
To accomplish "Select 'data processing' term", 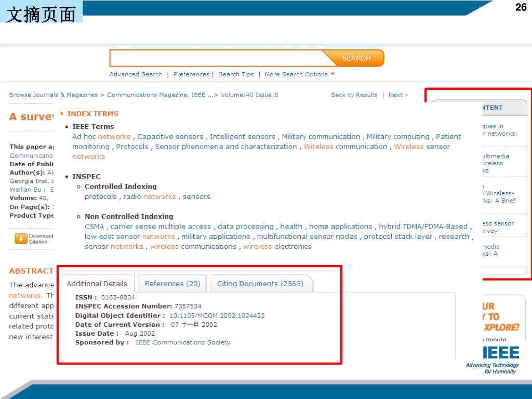I will tap(246, 227).
